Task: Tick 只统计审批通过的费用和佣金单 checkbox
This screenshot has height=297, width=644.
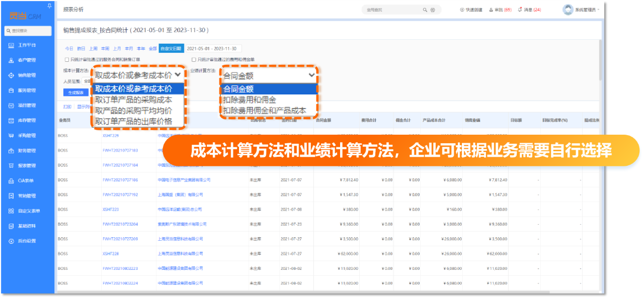Action: pyautogui.click(x=194, y=59)
